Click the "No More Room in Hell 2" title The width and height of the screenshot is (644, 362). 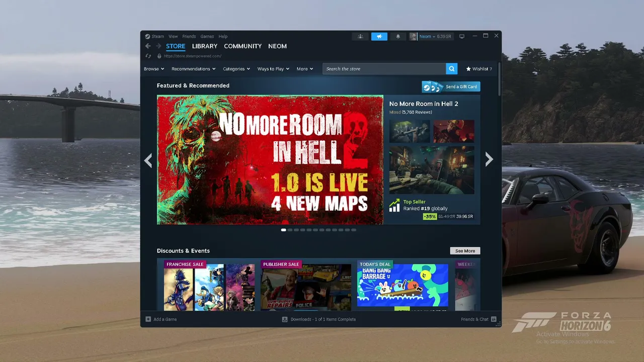(424, 104)
